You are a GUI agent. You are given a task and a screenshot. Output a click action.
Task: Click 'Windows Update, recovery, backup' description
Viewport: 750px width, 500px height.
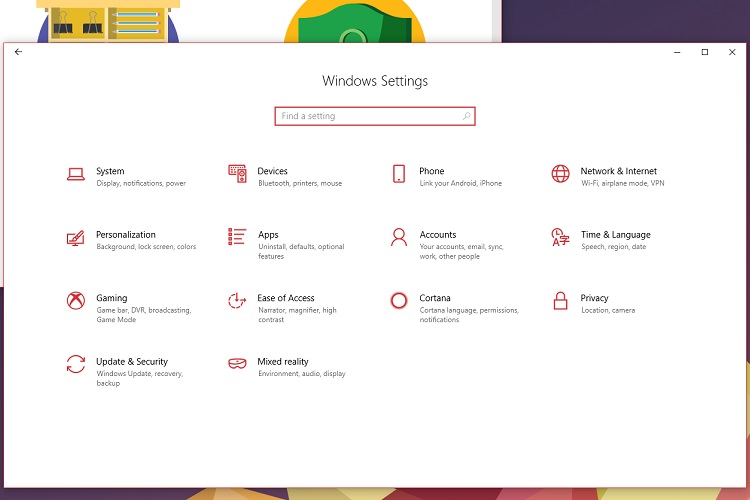coord(140,378)
